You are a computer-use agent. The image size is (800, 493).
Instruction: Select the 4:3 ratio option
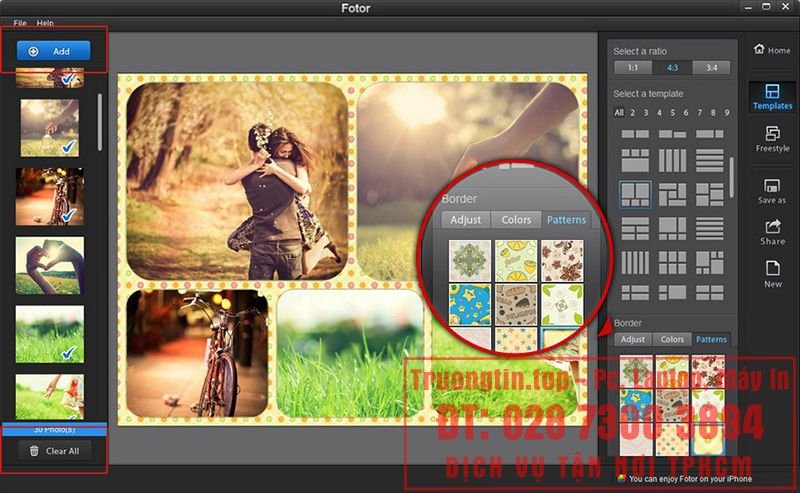pyautogui.click(x=672, y=68)
